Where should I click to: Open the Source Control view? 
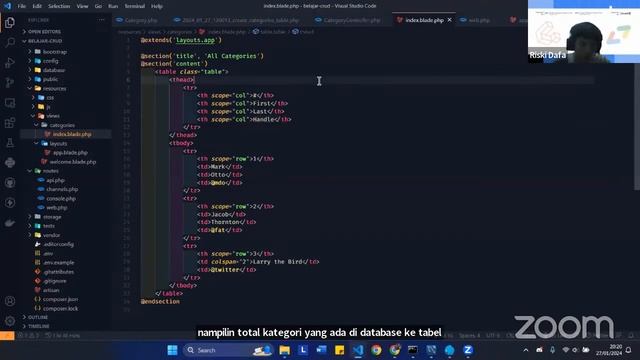click(x=10, y=82)
